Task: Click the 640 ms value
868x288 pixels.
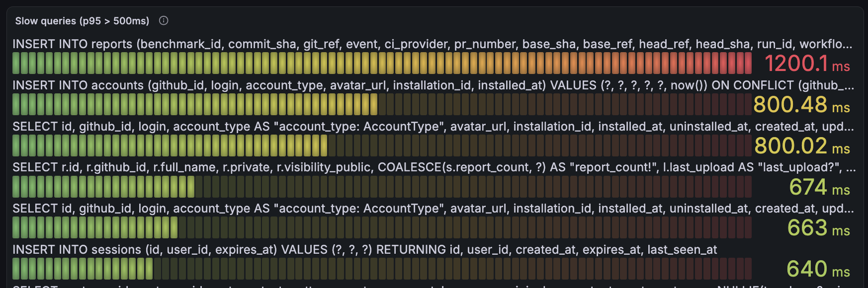Action: point(818,269)
